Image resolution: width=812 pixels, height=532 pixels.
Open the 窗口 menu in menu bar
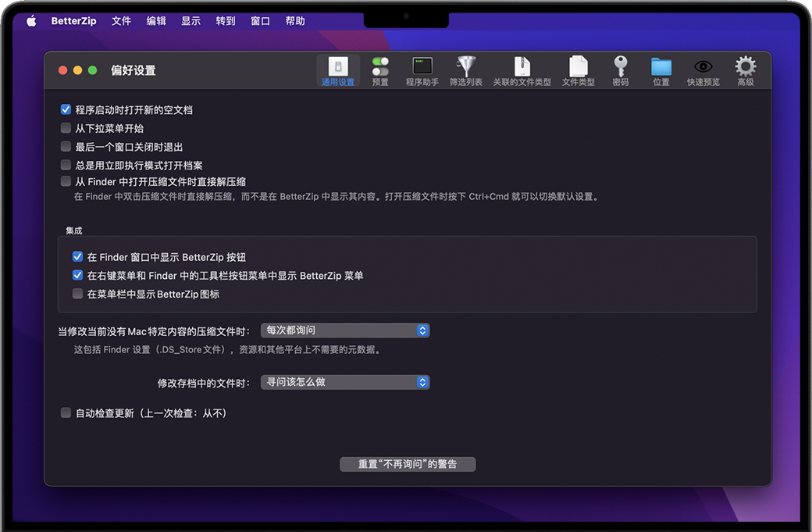pos(261,21)
